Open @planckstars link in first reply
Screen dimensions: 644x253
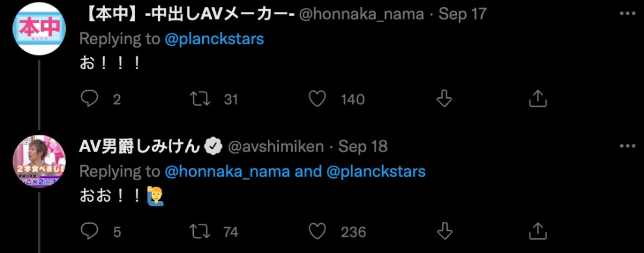[x=213, y=39]
